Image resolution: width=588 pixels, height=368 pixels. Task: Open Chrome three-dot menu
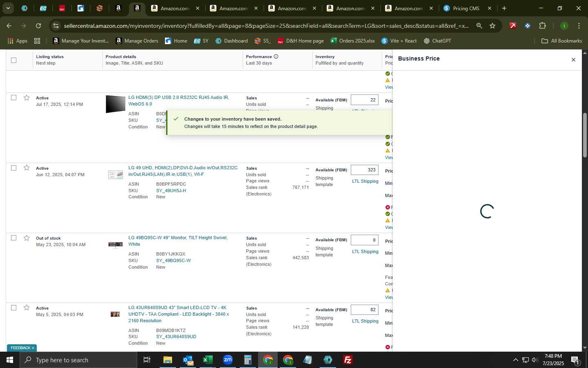(579, 26)
